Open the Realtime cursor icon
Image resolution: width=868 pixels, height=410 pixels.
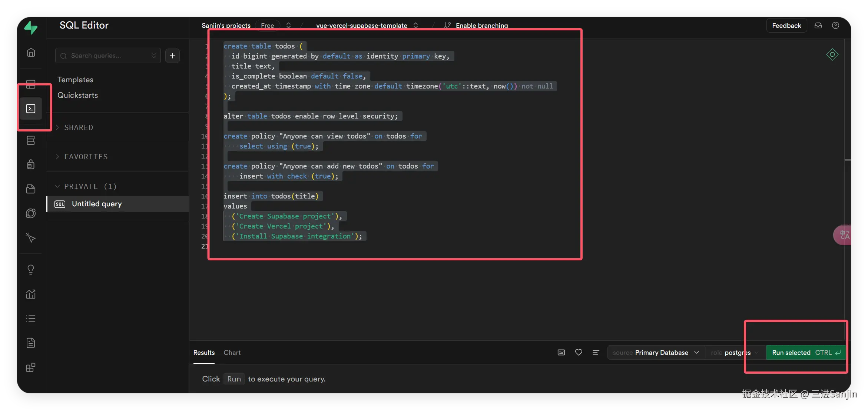[31, 237]
